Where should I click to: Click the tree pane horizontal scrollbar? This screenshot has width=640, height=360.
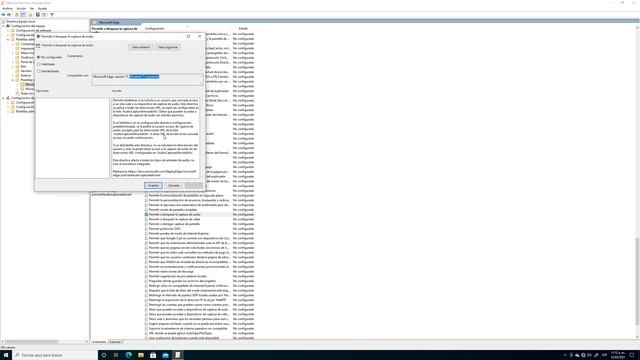tap(31, 342)
